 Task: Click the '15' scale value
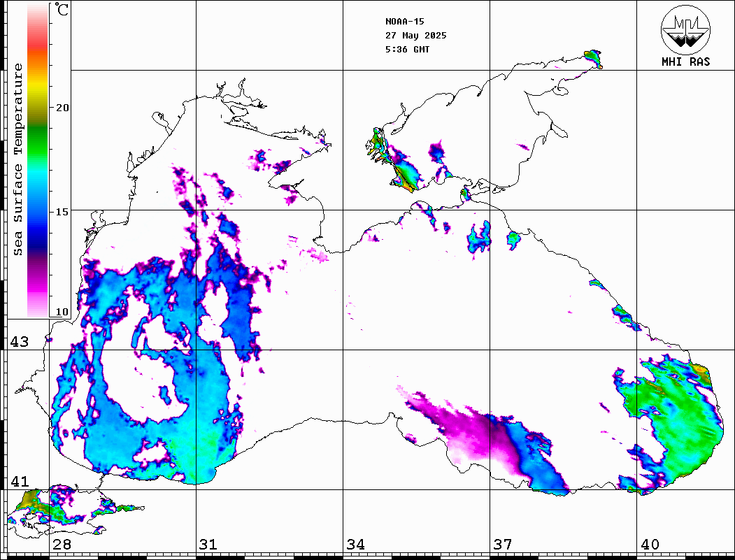click(62, 212)
